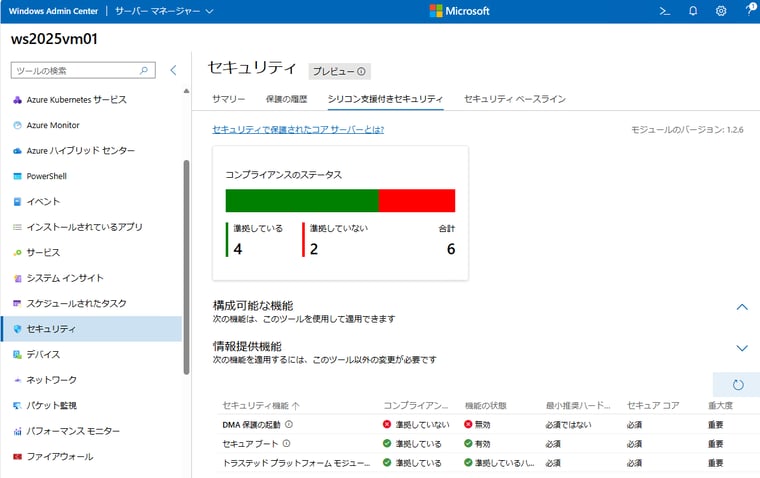Viewport: 760px width, 478px height.
Task: Sort by セキュア コア column header
Action: coord(653,405)
